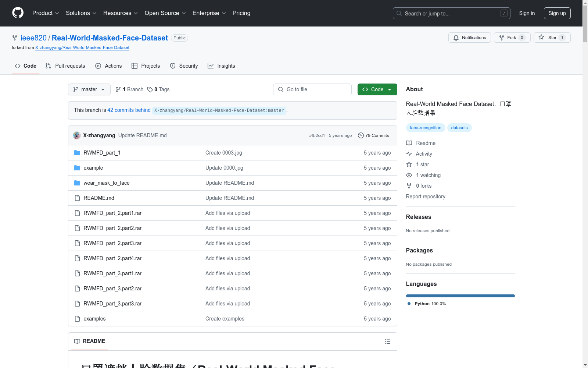This screenshot has height=368, width=588.
Task: Click the RWMFD_part_3.part2.rar file icon
Action: point(77,289)
